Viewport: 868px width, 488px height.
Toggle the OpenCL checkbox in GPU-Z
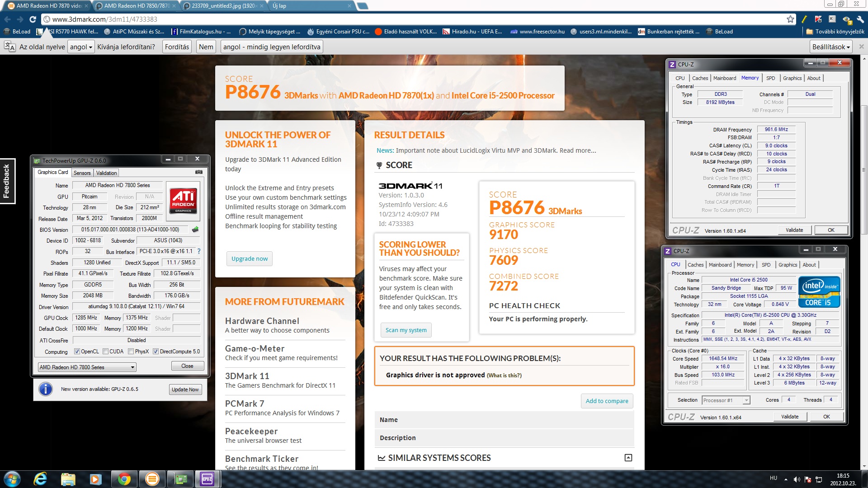[77, 352]
